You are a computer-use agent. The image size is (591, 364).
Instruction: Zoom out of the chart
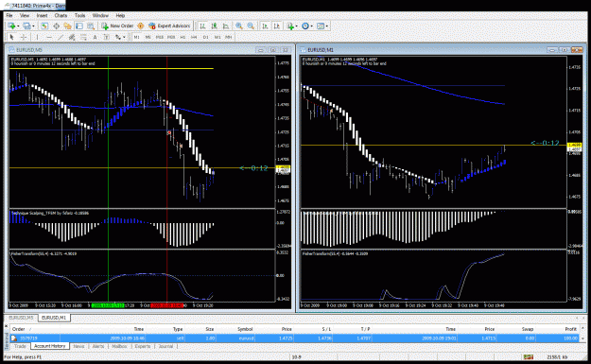pos(251,26)
